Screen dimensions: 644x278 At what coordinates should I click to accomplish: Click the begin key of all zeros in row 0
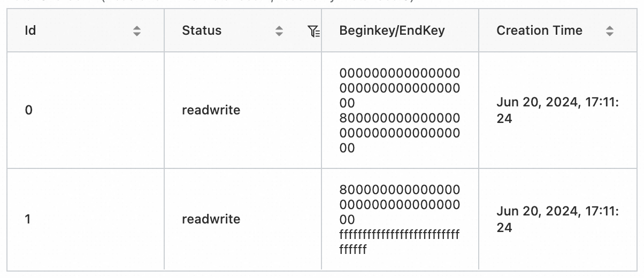[399, 88]
